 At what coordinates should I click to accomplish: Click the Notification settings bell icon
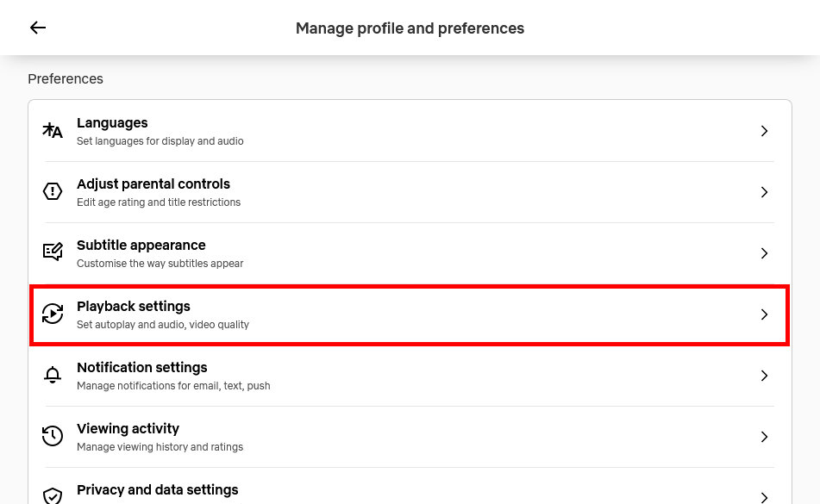tap(53, 375)
